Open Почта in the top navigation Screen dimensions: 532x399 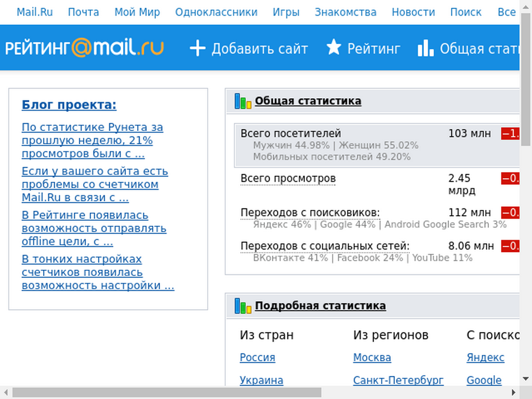click(84, 12)
